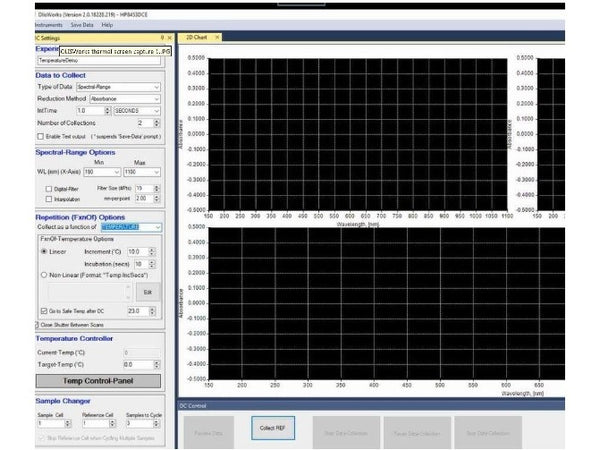The height and width of the screenshot is (450, 600).
Task: Open the Collect as a function of dropdown
Action: (156, 227)
